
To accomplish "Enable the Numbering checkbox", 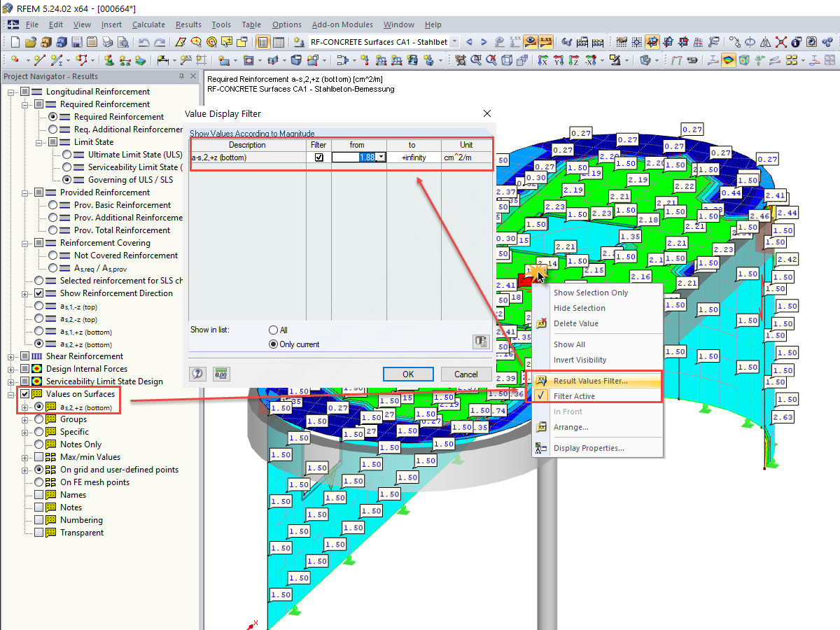I will pyautogui.click(x=38, y=520).
